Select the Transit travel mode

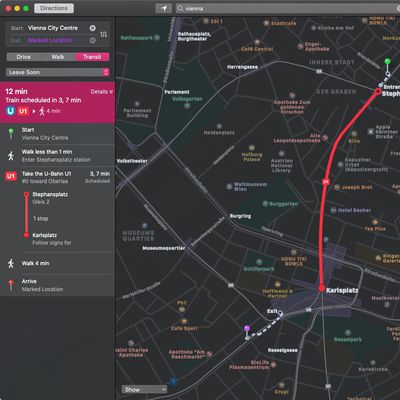[x=92, y=57]
